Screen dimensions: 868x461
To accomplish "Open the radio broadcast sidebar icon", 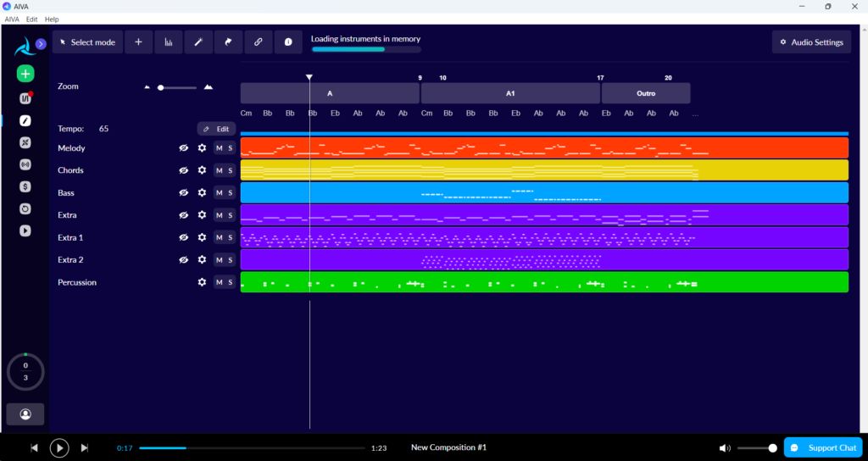I will tap(25, 165).
